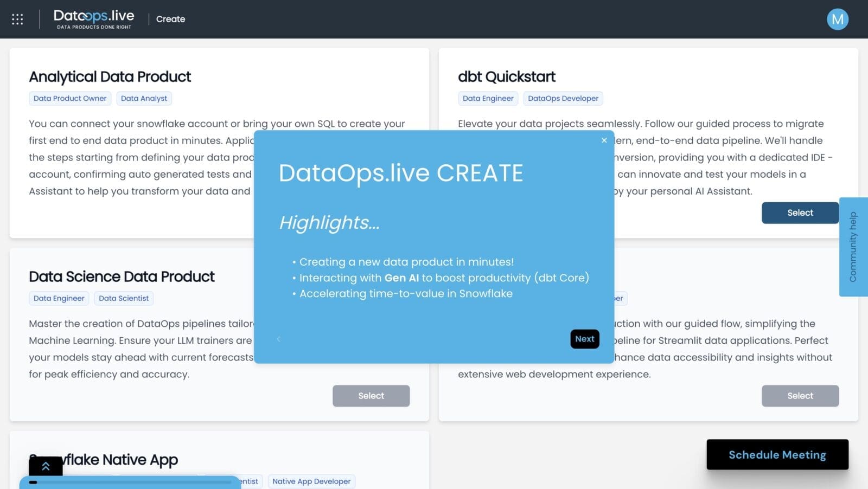Click the Data Analyst tag
The height and width of the screenshot is (489, 868).
click(144, 98)
